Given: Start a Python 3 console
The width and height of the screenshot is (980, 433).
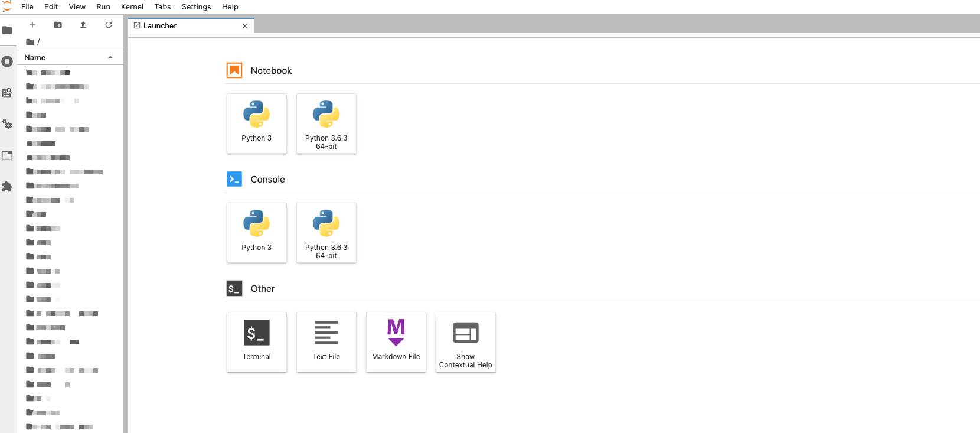Looking at the screenshot, I should pyautogui.click(x=257, y=233).
